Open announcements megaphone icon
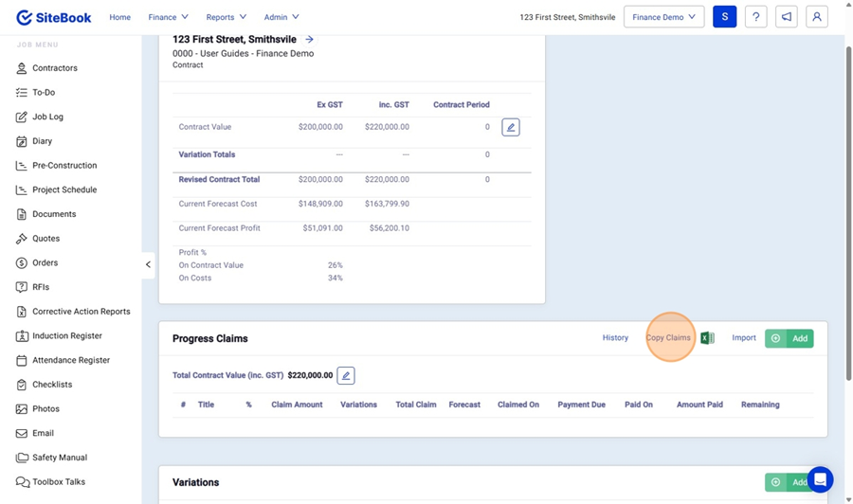The image size is (853, 504). coord(786,17)
